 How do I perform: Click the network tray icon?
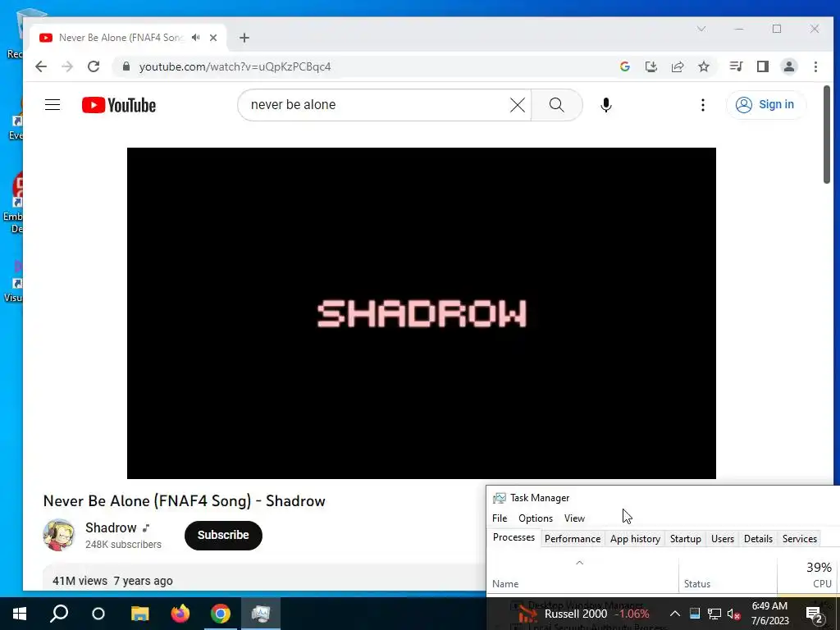pos(714,614)
